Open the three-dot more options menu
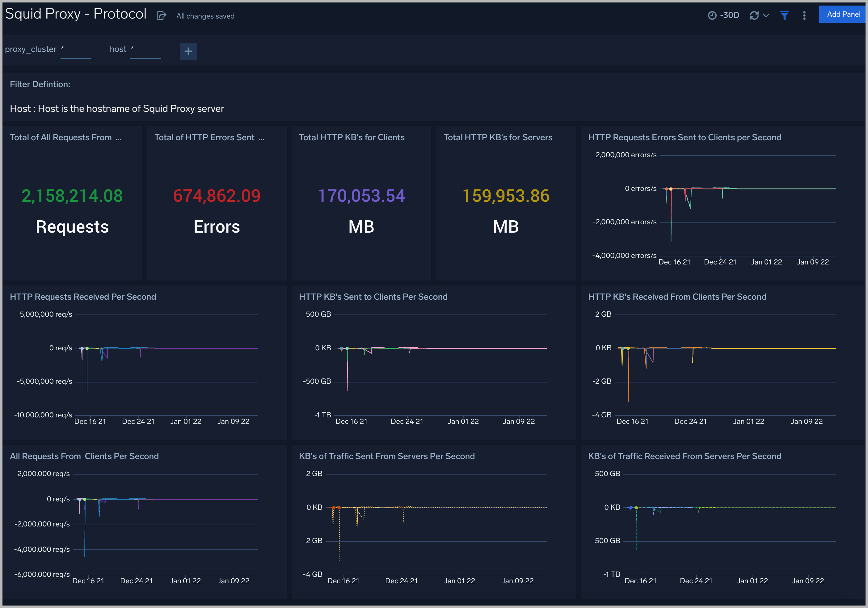Screen dimensions: 868x608 [804, 15]
